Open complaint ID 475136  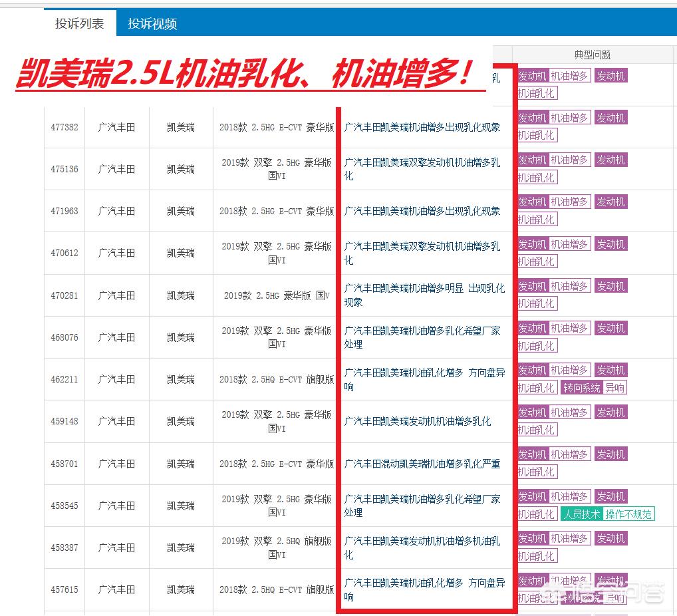[x=65, y=170]
